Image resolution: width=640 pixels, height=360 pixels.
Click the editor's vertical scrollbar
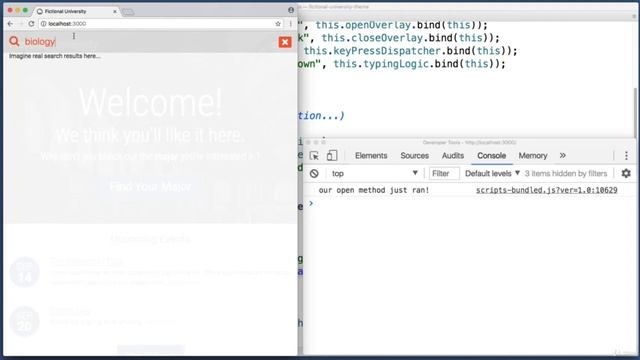pos(635,112)
